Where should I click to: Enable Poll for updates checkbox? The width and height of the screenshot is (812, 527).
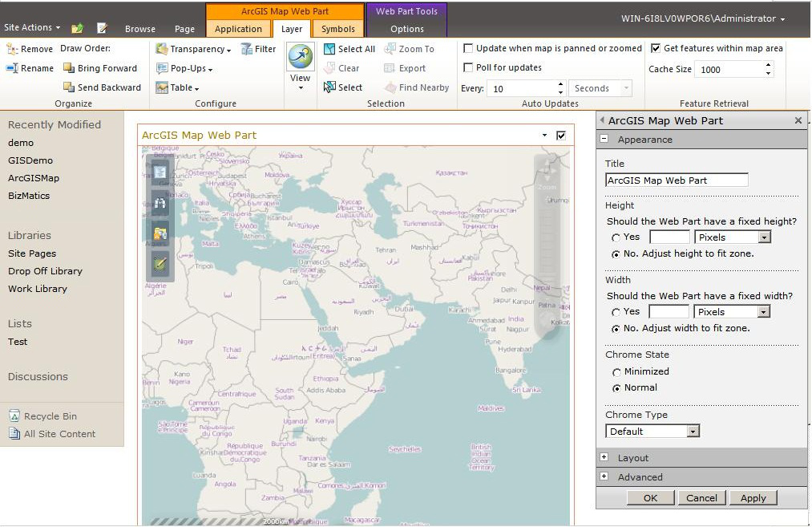click(x=468, y=67)
